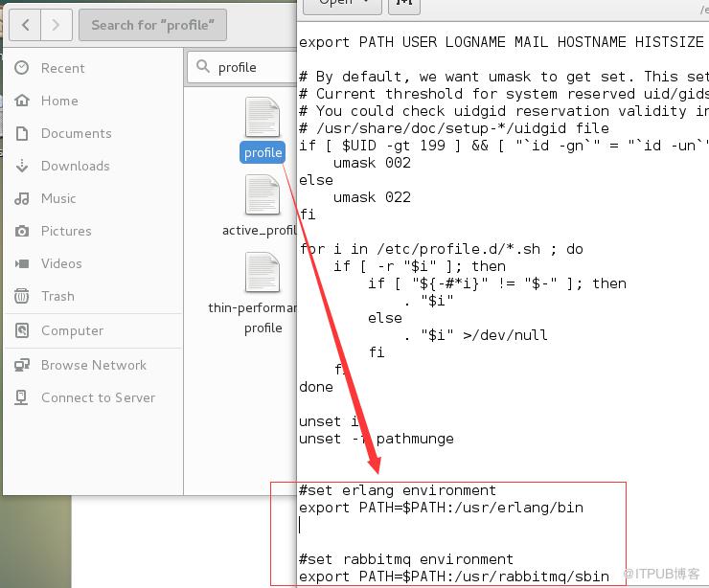The height and width of the screenshot is (588, 709).
Task: Click the Browse Network icon
Action: pyautogui.click(x=22, y=365)
